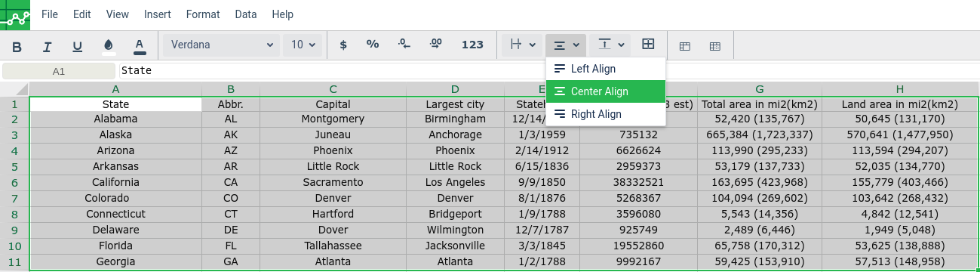Click the last table icon in toolbar
This screenshot has height=272, width=980.
click(714, 46)
